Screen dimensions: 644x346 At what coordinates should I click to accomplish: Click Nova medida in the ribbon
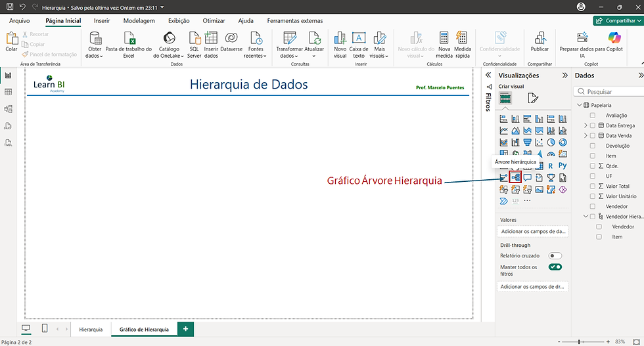pyautogui.click(x=444, y=45)
